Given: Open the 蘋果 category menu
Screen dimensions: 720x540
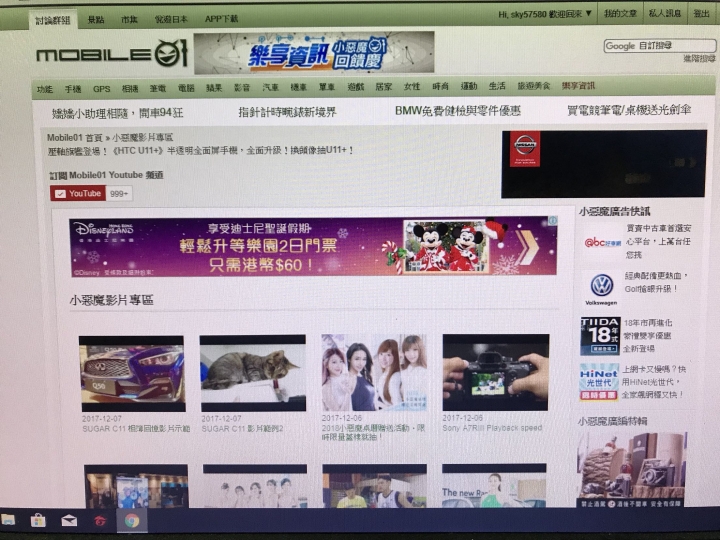Looking at the screenshot, I should (x=214, y=88).
